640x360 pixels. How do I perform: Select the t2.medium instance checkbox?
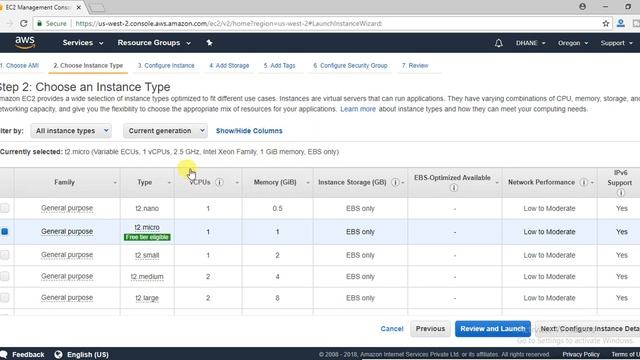pos(4,276)
